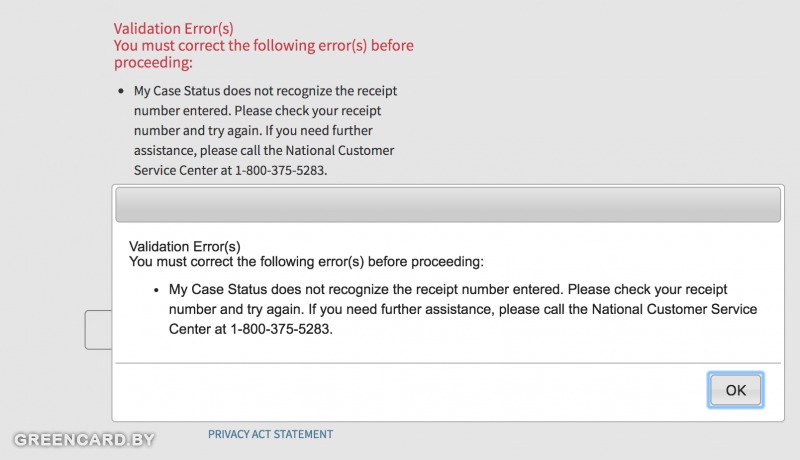Click the dialog's black Validation Error(s) heading
The image size is (800, 460).
pyautogui.click(x=185, y=246)
